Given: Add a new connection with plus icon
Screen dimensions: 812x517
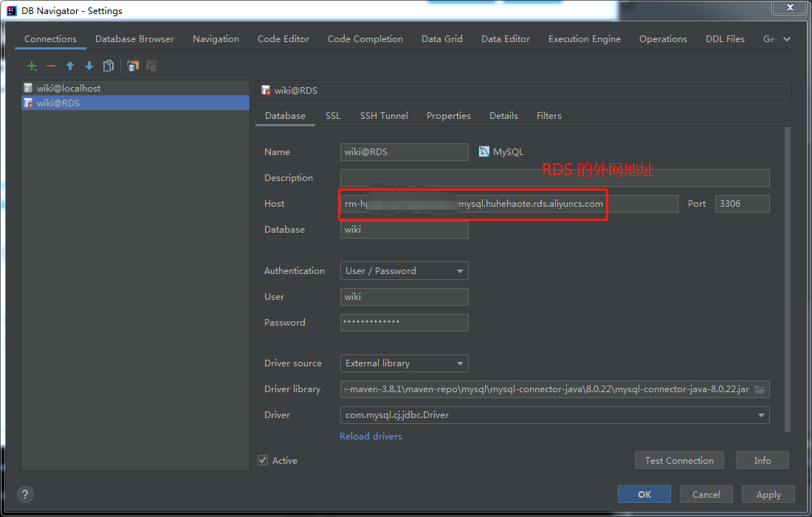Looking at the screenshot, I should tap(32, 66).
